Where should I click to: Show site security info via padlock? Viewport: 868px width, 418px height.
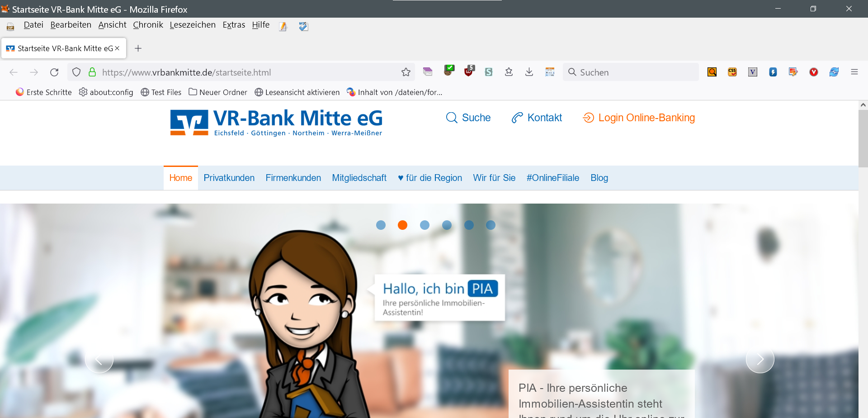pos(92,72)
